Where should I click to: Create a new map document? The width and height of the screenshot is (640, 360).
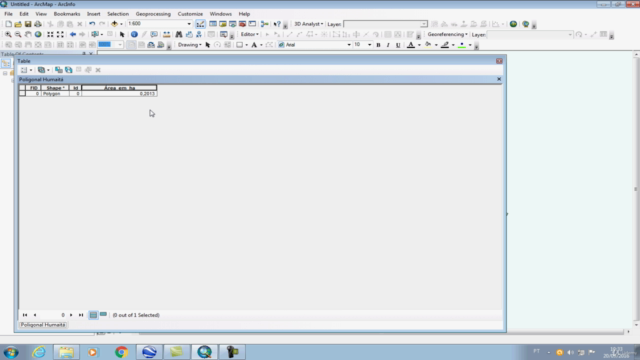point(8,24)
